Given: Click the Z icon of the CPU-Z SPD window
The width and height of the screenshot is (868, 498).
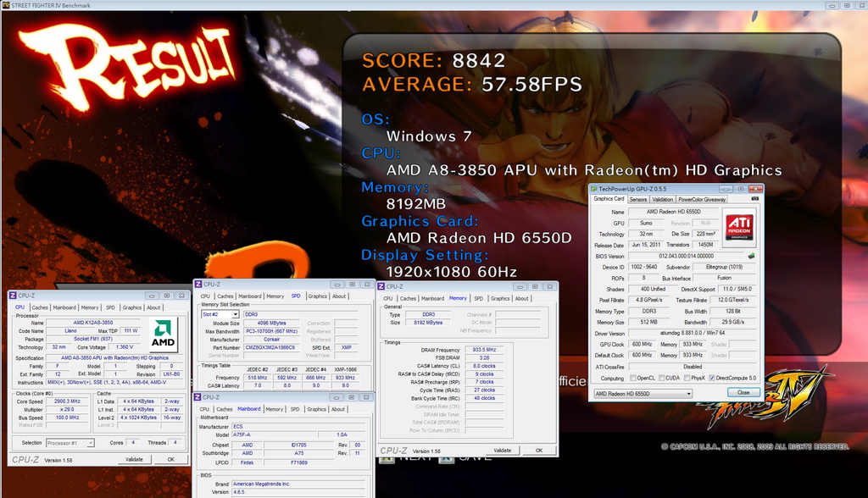Looking at the screenshot, I should point(198,284).
